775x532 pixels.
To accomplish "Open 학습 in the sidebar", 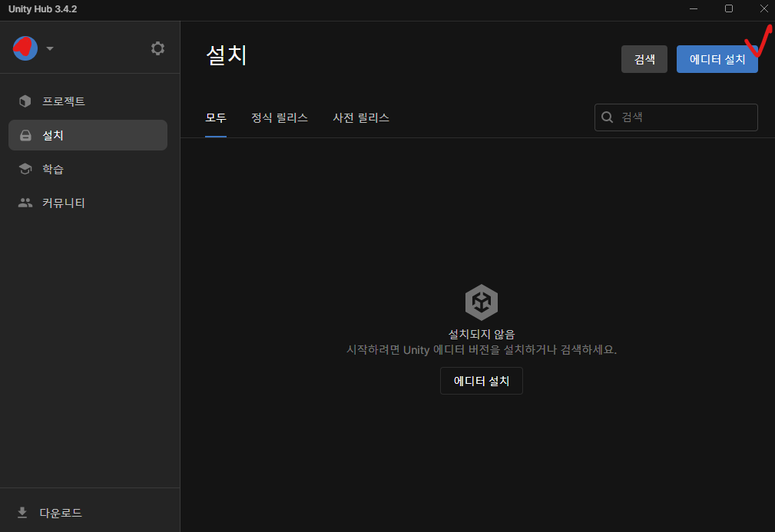I will point(88,169).
